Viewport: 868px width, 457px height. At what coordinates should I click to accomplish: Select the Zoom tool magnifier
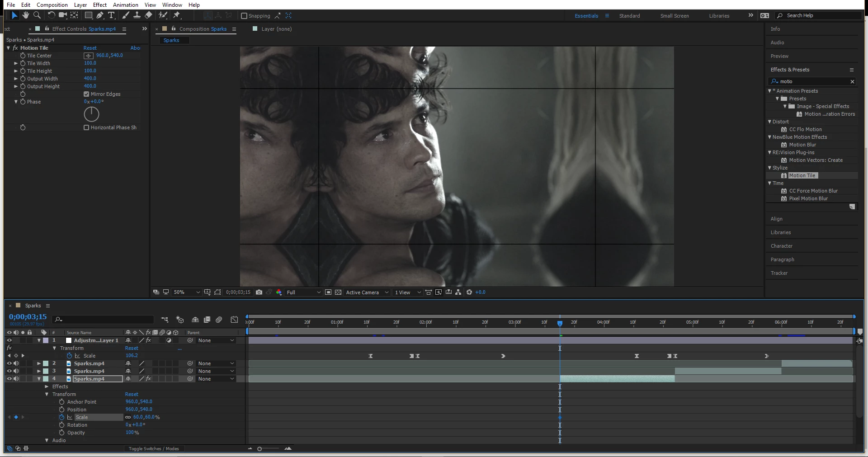[37, 15]
